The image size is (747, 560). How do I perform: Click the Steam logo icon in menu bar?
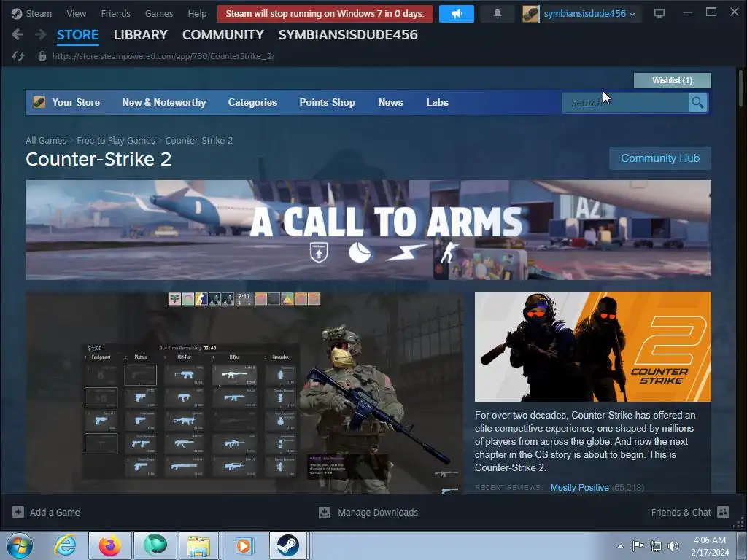(17, 13)
